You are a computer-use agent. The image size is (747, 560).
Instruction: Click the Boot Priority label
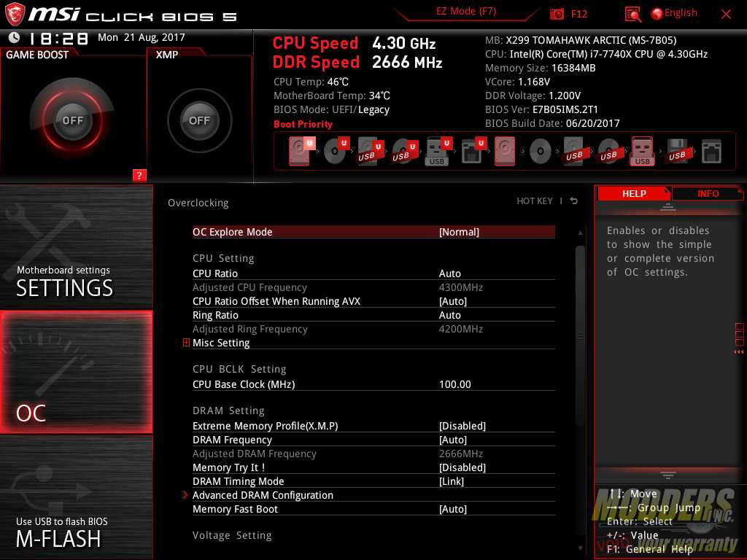[303, 124]
